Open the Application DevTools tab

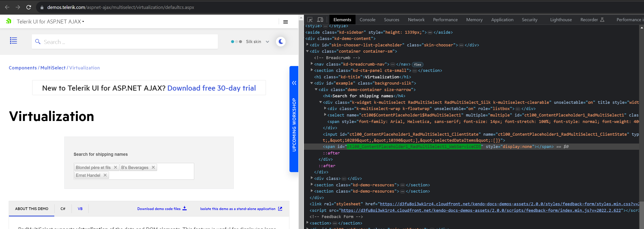[x=502, y=20]
